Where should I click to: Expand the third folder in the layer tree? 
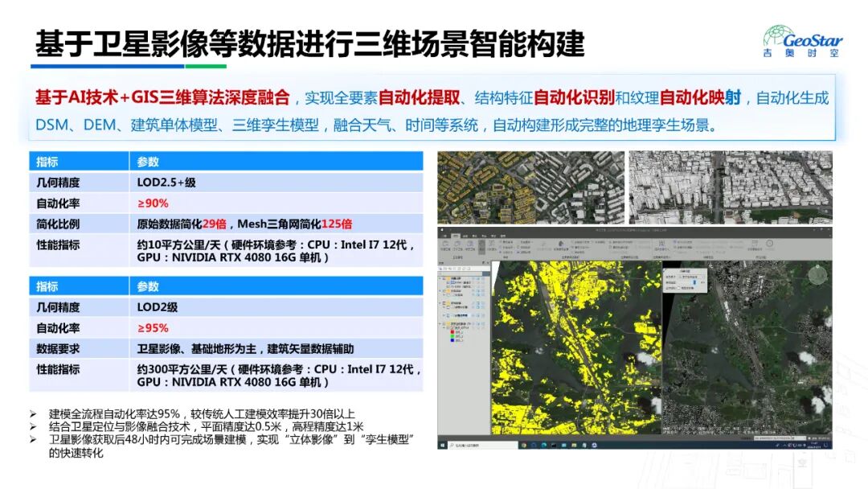click(x=440, y=303)
